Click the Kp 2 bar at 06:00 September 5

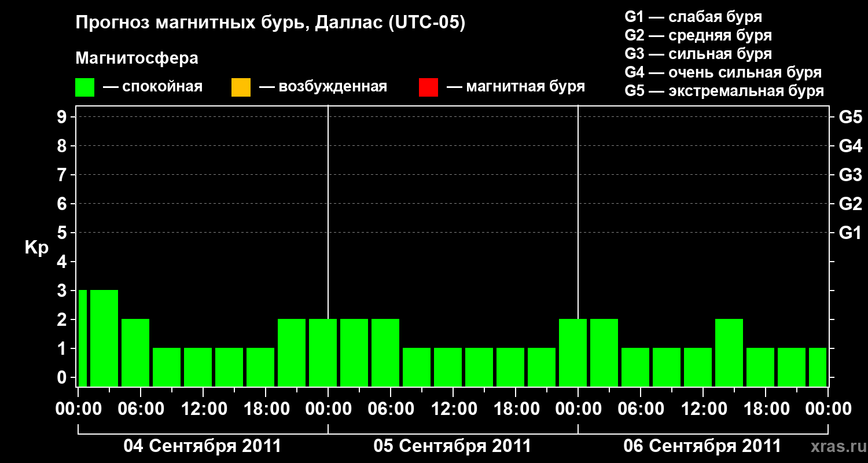(385, 352)
